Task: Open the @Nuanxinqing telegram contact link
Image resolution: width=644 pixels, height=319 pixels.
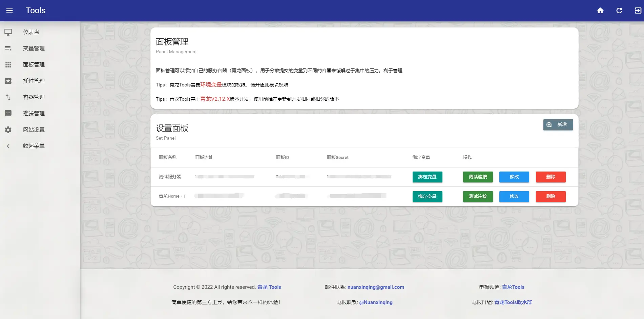Action: (x=376, y=302)
